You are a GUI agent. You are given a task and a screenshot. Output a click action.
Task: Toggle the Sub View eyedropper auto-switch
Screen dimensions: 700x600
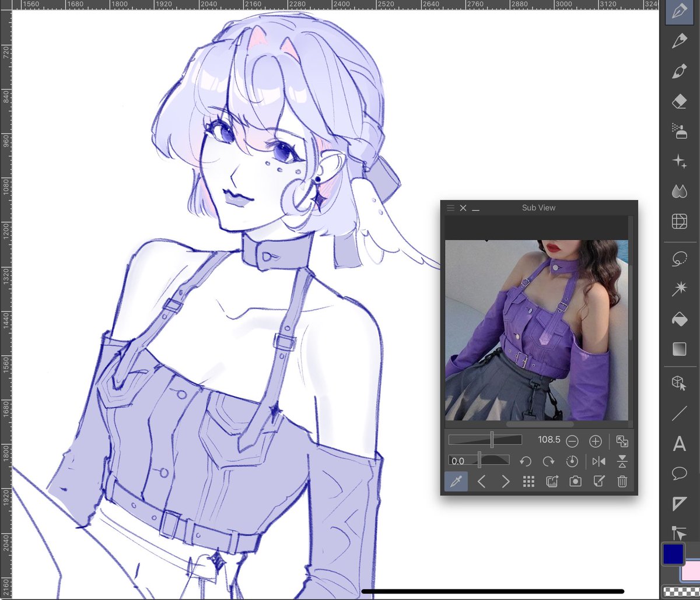point(456,482)
